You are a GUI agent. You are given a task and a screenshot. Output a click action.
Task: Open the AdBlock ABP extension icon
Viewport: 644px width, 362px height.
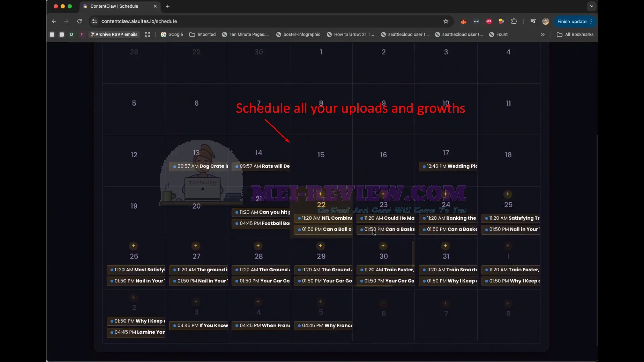click(x=489, y=21)
